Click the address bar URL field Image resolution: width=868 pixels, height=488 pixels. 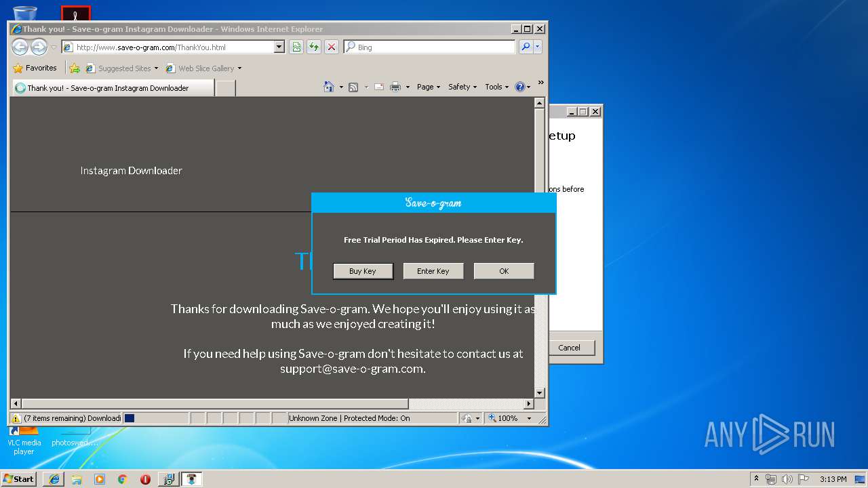tap(167, 47)
